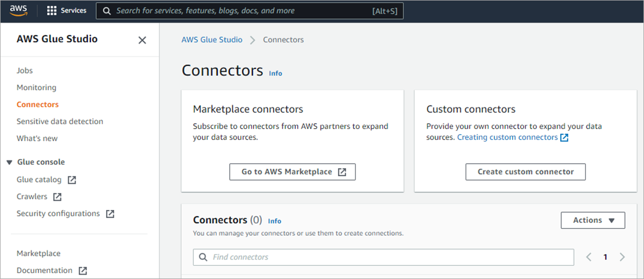
Task: Click Go to AWS Marketplace button
Action: (x=292, y=172)
